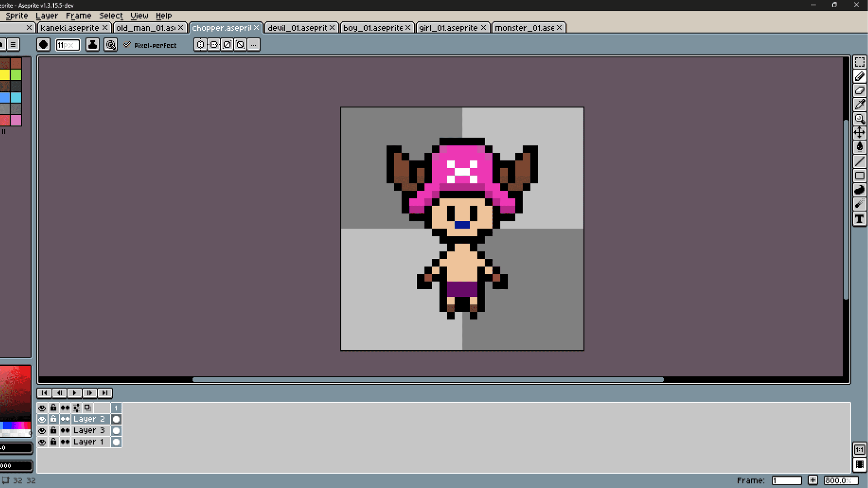Select the Text tool

tap(859, 219)
